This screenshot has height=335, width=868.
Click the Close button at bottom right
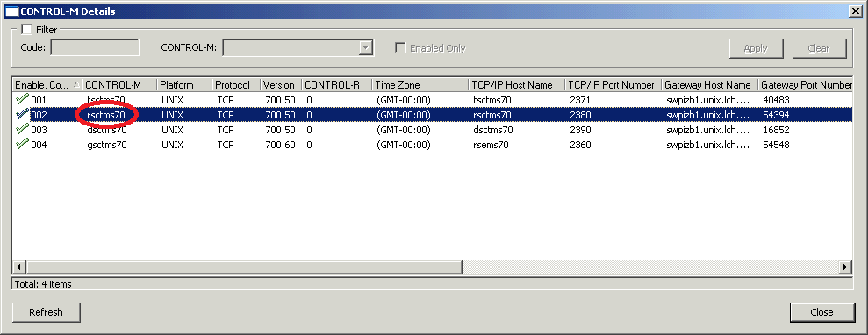822,312
